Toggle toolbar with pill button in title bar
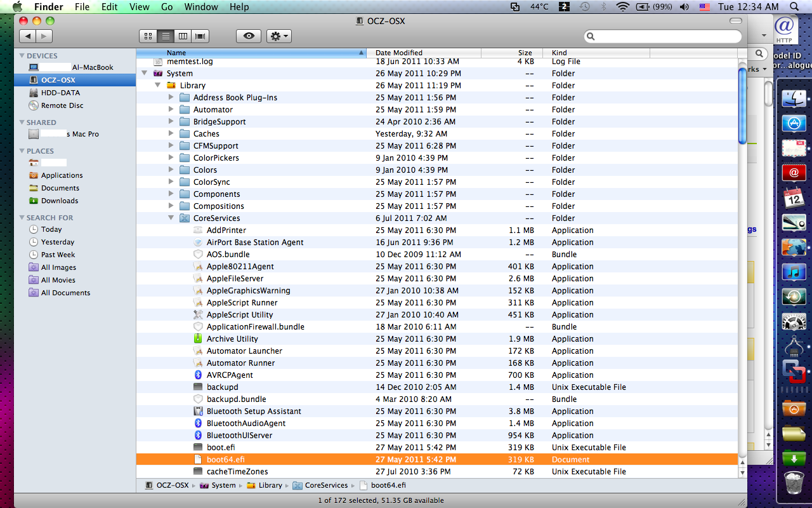This screenshot has height=508, width=812. pos(736,21)
